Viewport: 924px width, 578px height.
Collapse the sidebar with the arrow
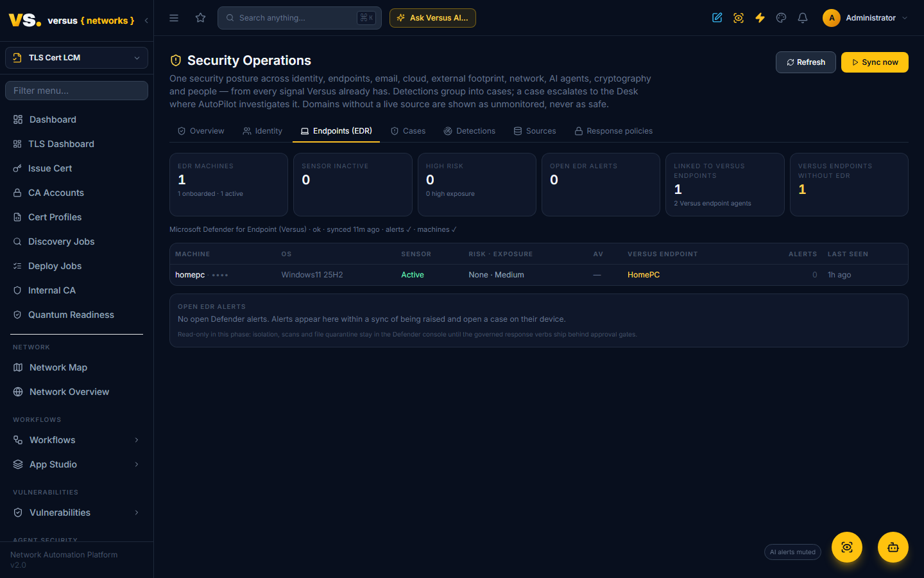(x=146, y=21)
